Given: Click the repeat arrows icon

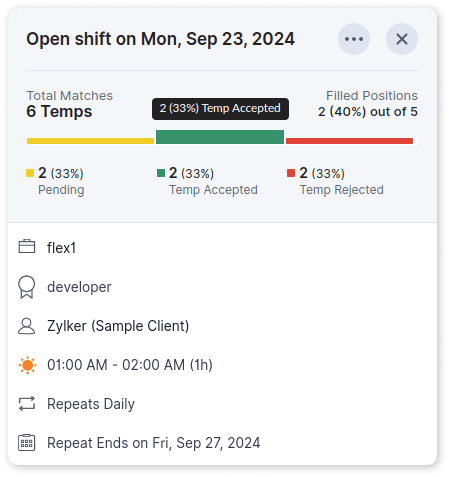Looking at the screenshot, I should point(27,404).
